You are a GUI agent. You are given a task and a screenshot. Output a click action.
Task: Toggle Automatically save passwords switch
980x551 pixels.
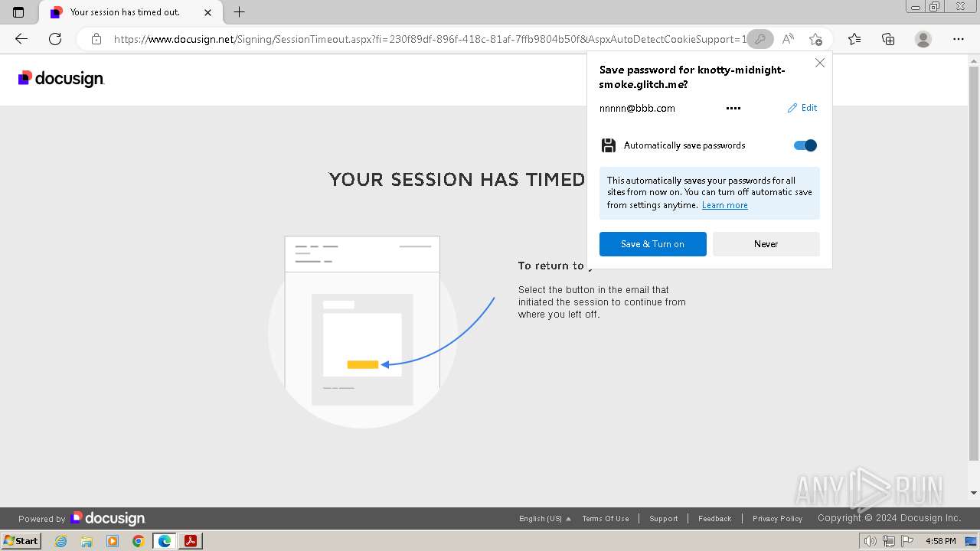pyautogui.click(x=805, y=145)
